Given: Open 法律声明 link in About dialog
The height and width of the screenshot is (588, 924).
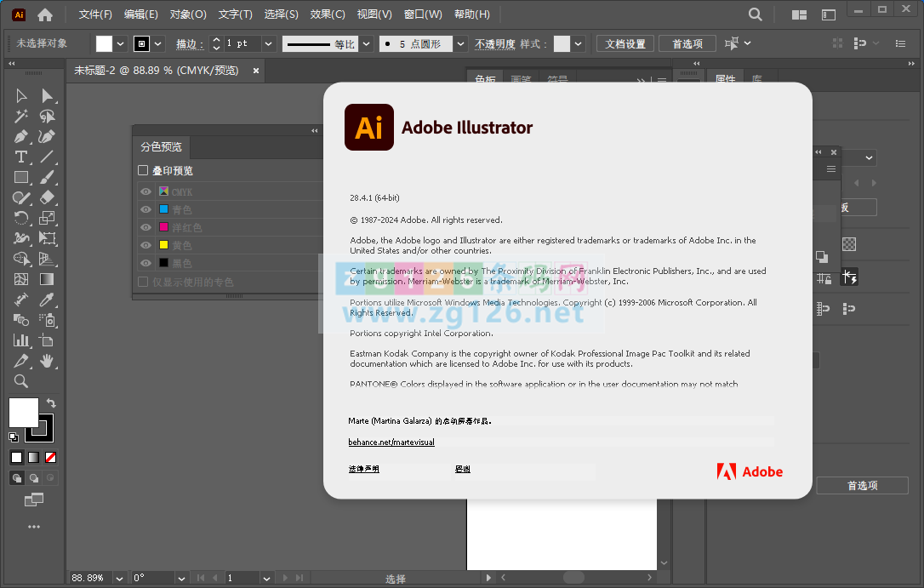Looking at the screenshot, I should pos(363,469).
